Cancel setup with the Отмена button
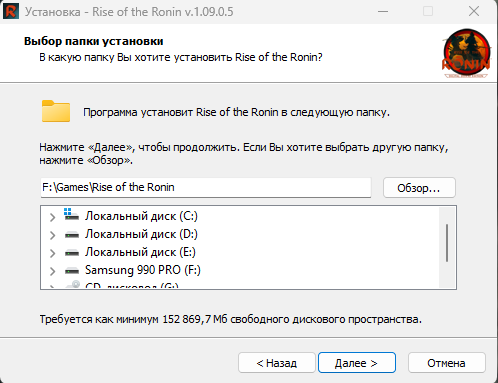This screenshot has width=498, height=383. pos(447,363)
